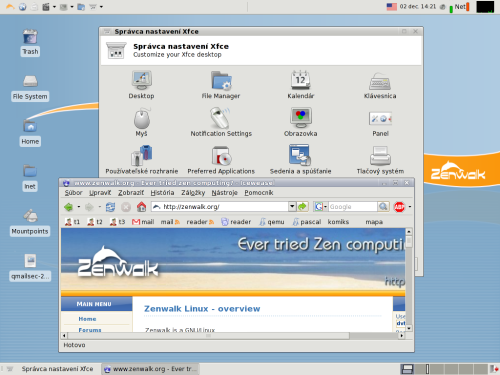Click the Google search field
The height and width of the screenshot is (375, 500).
[353, 207]
